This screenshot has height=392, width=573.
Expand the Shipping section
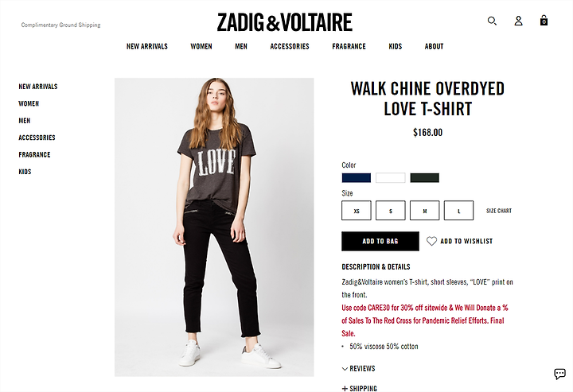360,388
